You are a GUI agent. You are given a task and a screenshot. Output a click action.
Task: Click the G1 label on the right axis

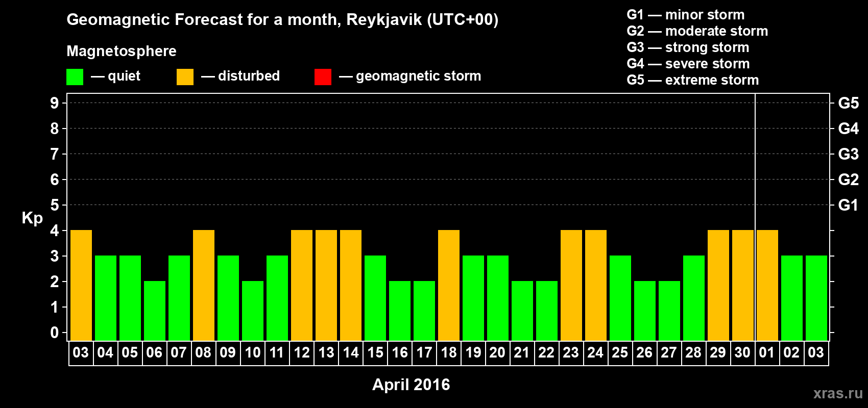pos(848,205)
